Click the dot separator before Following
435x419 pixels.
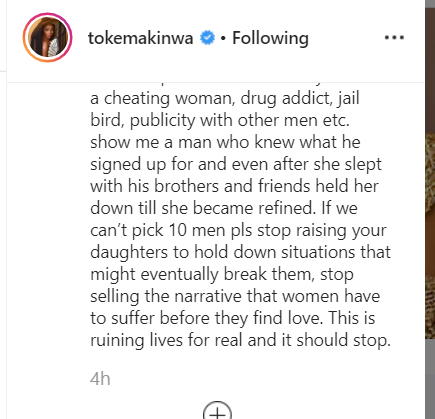click(x=223, y=38)
